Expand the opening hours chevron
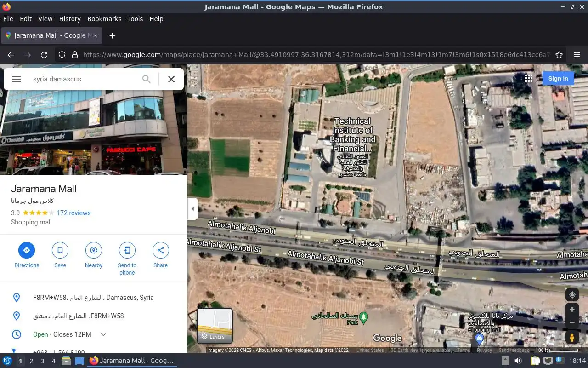This screenshot has width=588, height=368. (103, 334)
